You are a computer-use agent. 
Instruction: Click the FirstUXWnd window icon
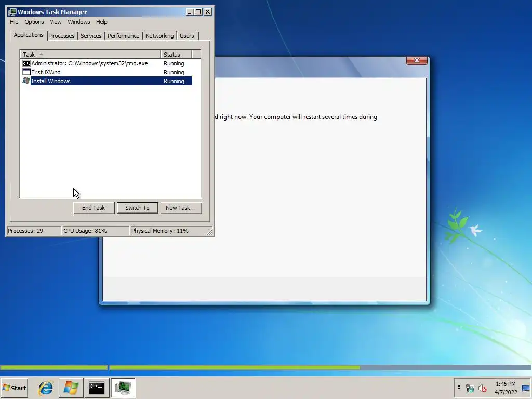point(26,72)
